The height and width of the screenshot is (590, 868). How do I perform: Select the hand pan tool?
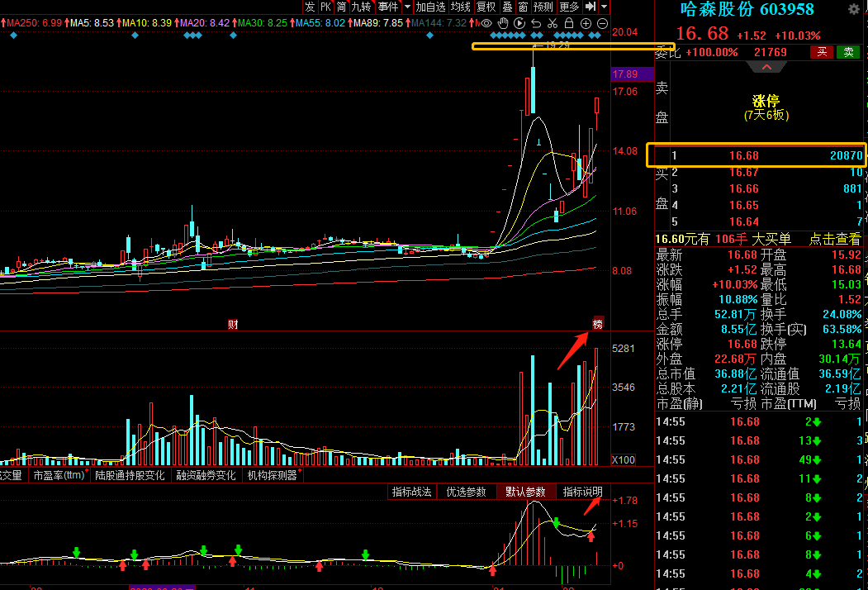coord(503,23)
